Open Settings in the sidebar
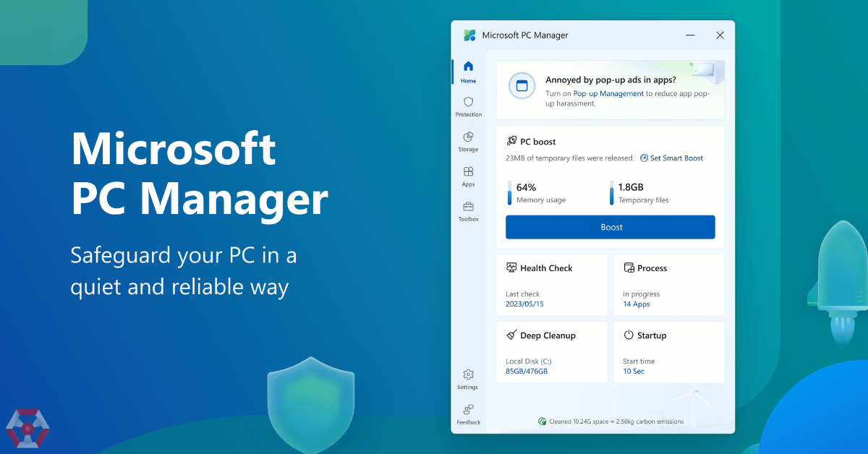The height and width of the screenshot is (454, 868). 468,380
